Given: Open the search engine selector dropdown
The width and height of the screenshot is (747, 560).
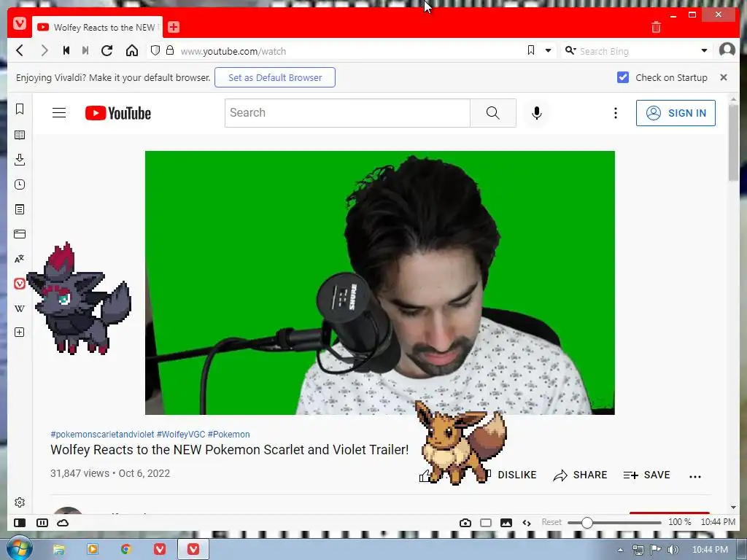Looking at the screenshot, I should [570, 50].
